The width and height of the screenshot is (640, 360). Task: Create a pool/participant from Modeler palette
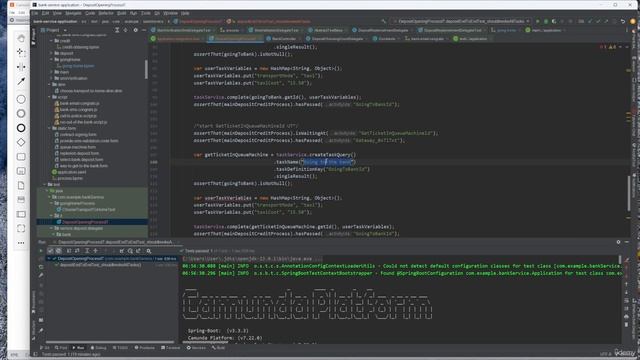pos(21,214)
